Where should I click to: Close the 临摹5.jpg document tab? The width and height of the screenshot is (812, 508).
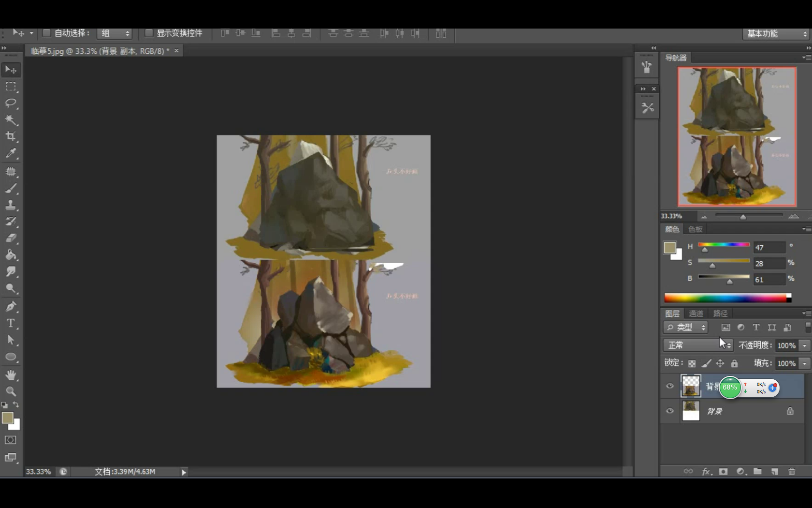click(x=176, y=51)
